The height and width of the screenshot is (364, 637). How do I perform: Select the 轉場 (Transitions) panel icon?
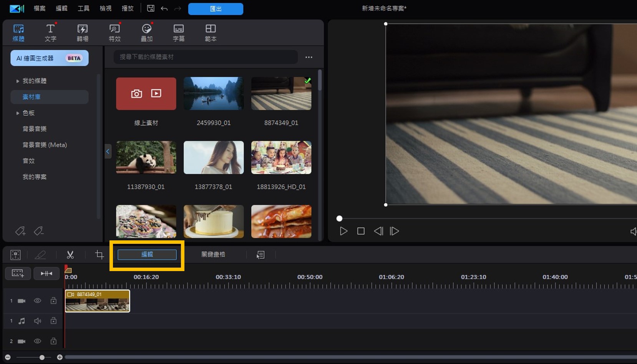[82, 32]
